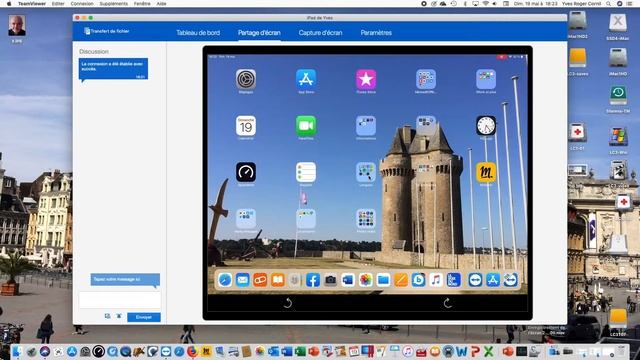
Task: Open Camera in the iPad dock
Action: coord(330,280)
